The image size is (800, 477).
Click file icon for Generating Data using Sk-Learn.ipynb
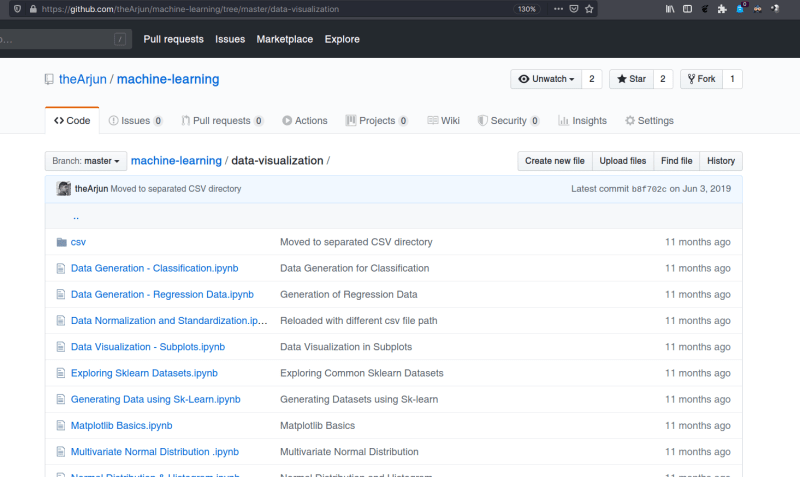point(61,399)
